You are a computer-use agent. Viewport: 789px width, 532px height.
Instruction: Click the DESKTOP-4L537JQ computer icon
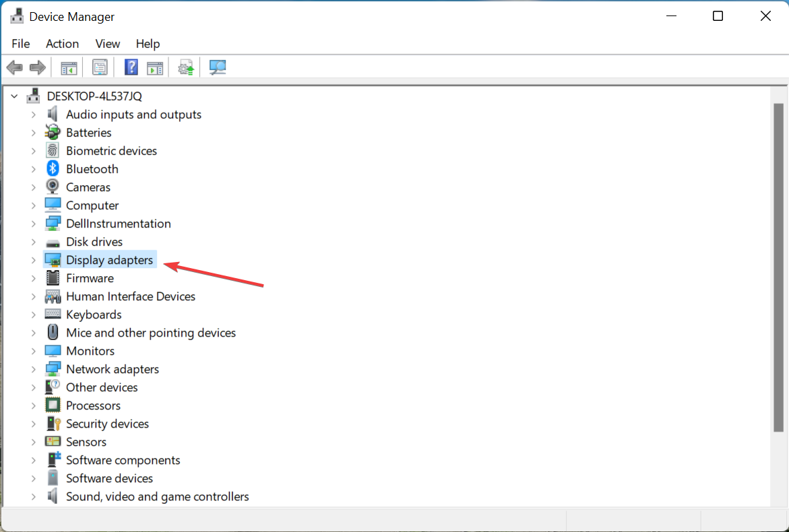click(x=34, y=96)
